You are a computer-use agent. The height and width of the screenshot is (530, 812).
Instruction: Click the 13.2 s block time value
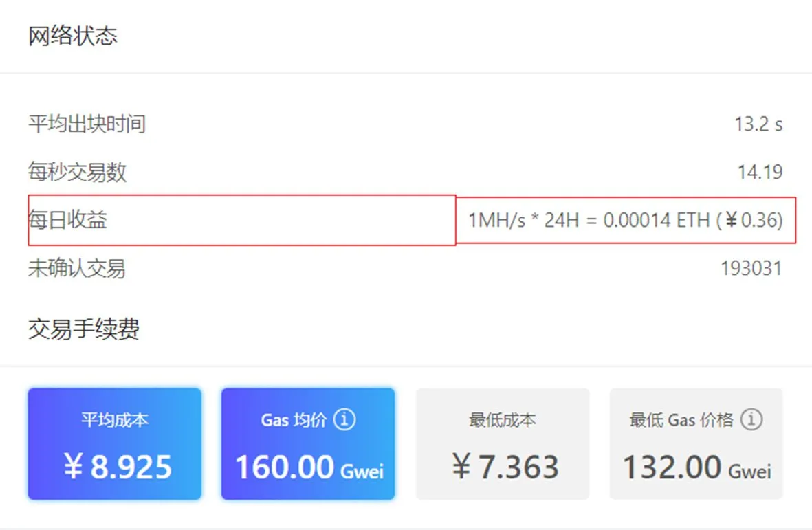758,124
